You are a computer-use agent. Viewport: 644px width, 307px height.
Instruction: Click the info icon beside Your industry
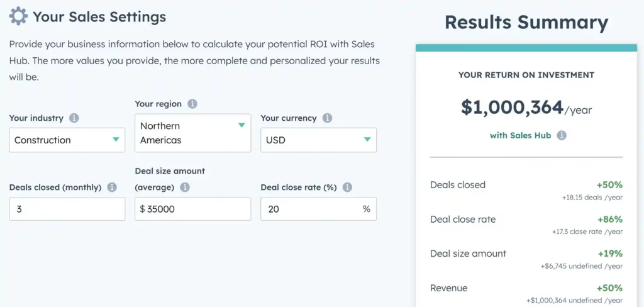click(x=74, y=118)
